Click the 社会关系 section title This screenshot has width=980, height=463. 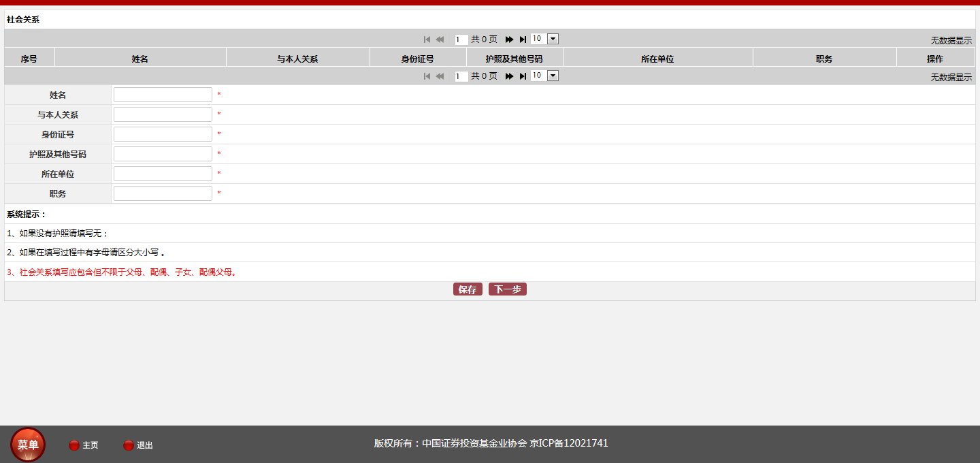point(23,20)
